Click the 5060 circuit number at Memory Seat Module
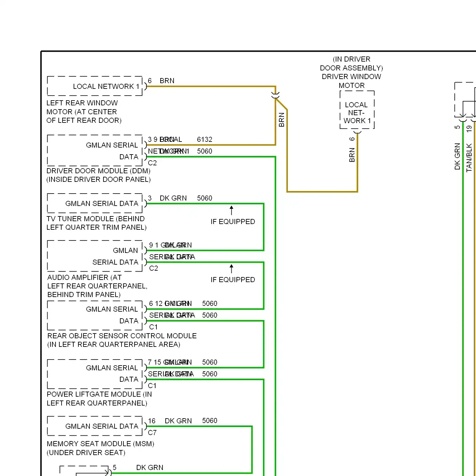476x476 pixels. [x=210, y=421]
